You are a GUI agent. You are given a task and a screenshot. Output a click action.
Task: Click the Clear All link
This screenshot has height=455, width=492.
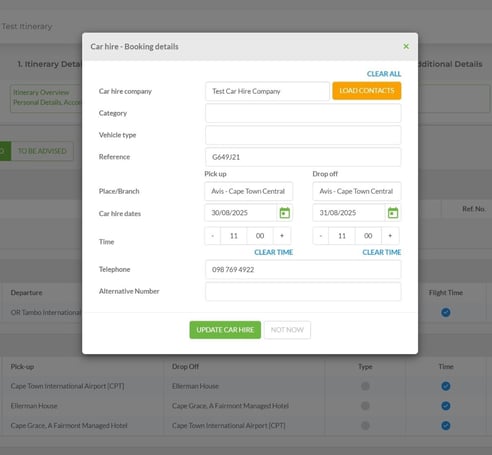point(384,74)
